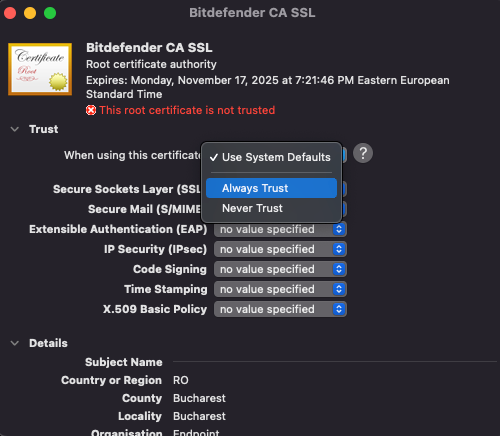Zoom the window with green button
This screenshot has width=500, height=436.
[x=50, y=13]
